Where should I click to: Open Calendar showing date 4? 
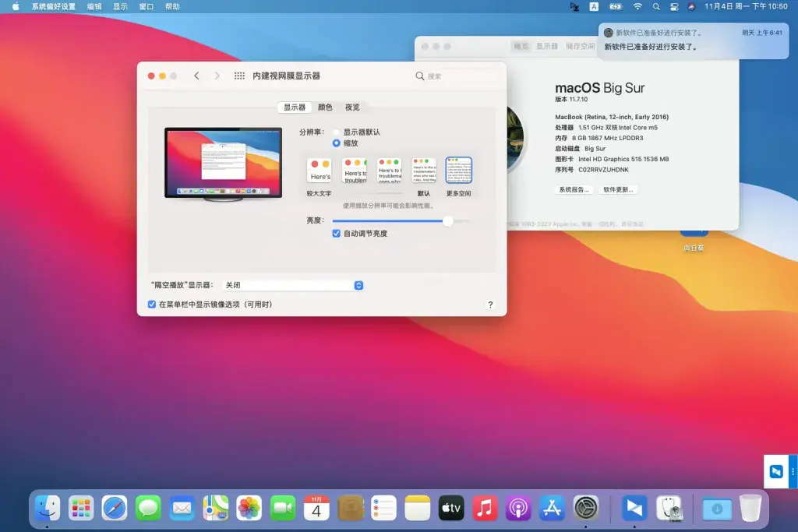[316, 508]
